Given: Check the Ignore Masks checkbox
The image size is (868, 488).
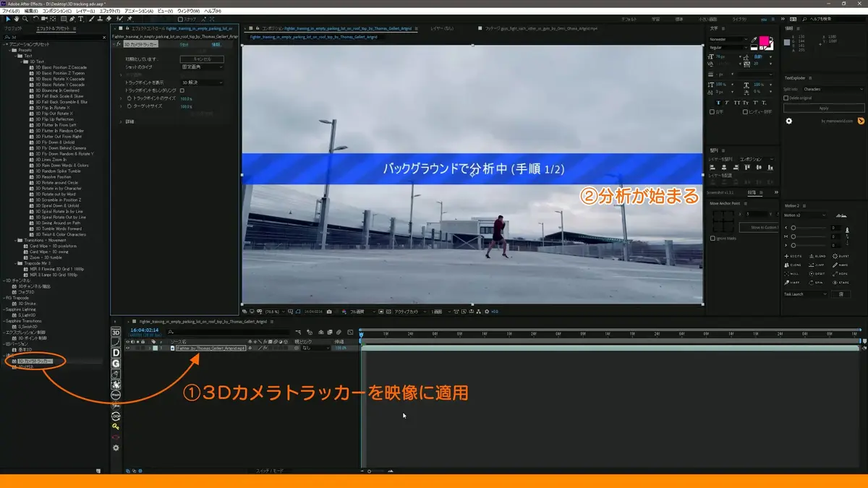Looking at the screenshot, I should coord(712,238).
